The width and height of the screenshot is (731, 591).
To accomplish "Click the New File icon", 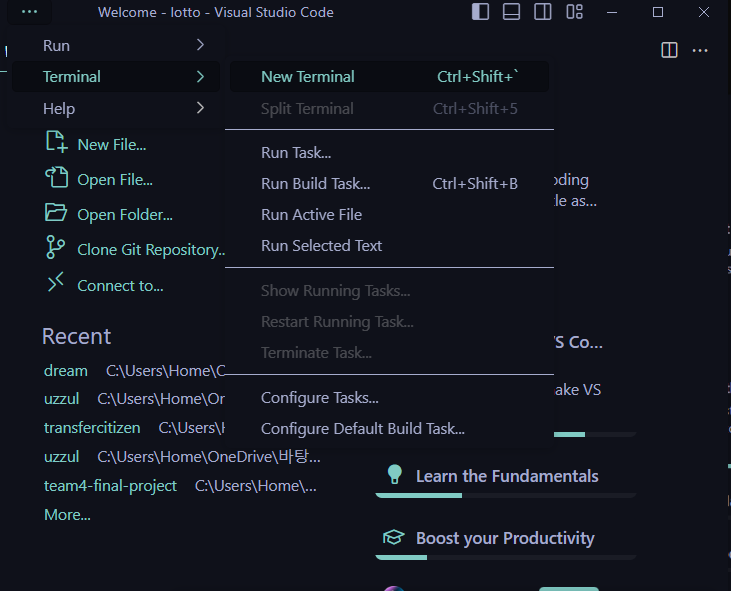I will [x=56, y=142].
